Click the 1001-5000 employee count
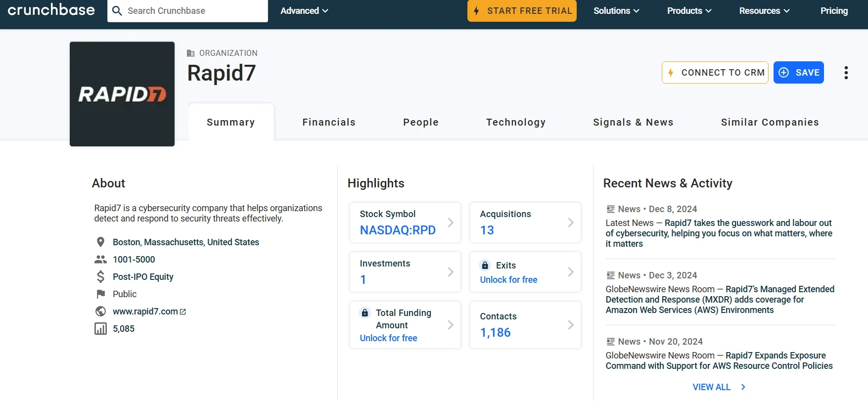The height and width of the screenshot is (401, 868). click(134, 260)
